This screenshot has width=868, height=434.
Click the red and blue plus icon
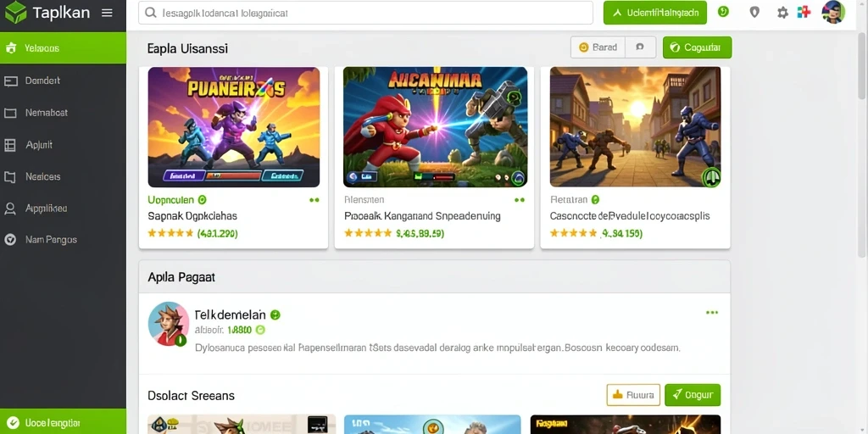[804, 12]
